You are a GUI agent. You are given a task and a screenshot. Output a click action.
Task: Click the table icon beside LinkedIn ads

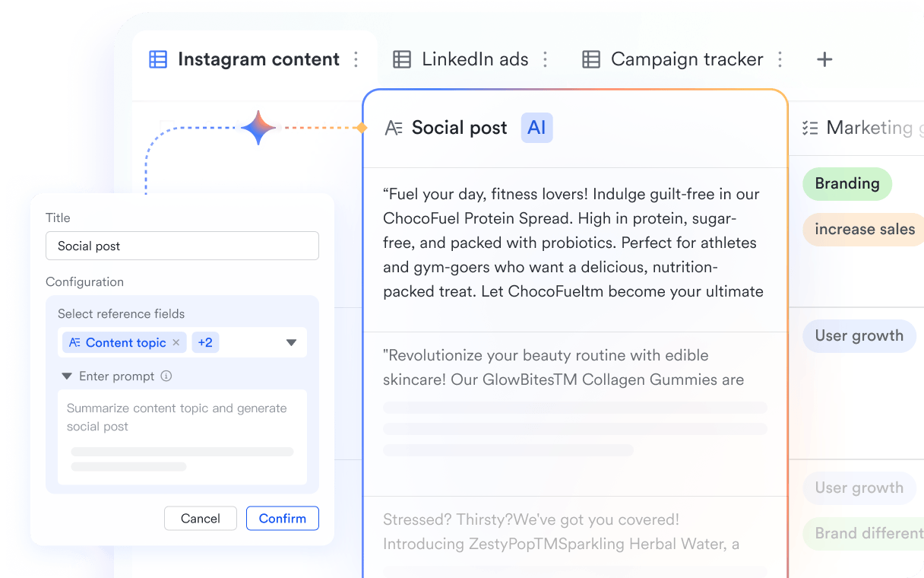point(402,59)
